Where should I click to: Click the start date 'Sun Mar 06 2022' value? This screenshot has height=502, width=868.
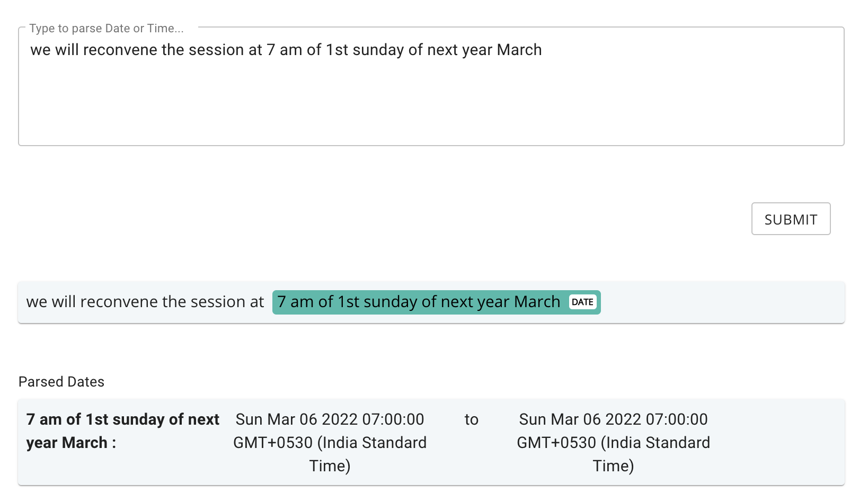[330, 419]
